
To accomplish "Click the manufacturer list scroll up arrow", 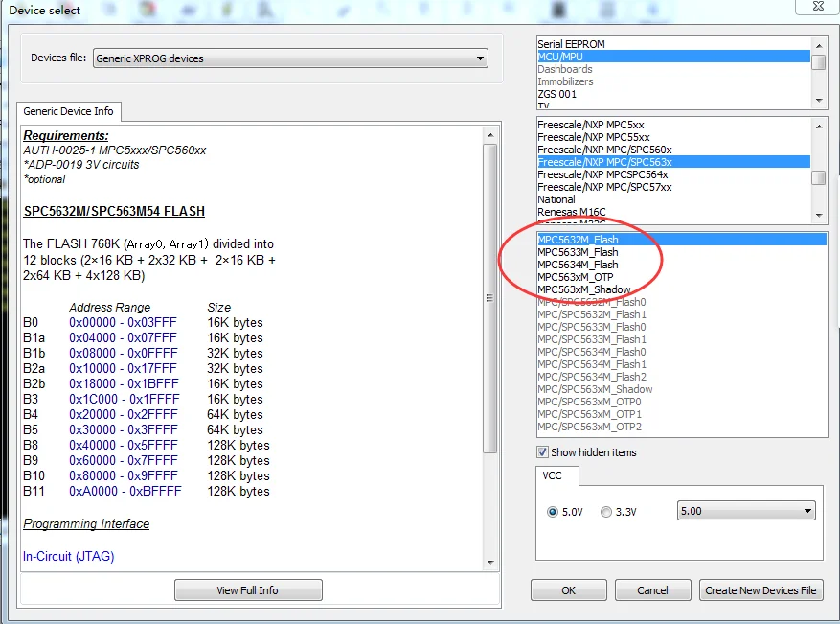I will click(x=819, y=126).
